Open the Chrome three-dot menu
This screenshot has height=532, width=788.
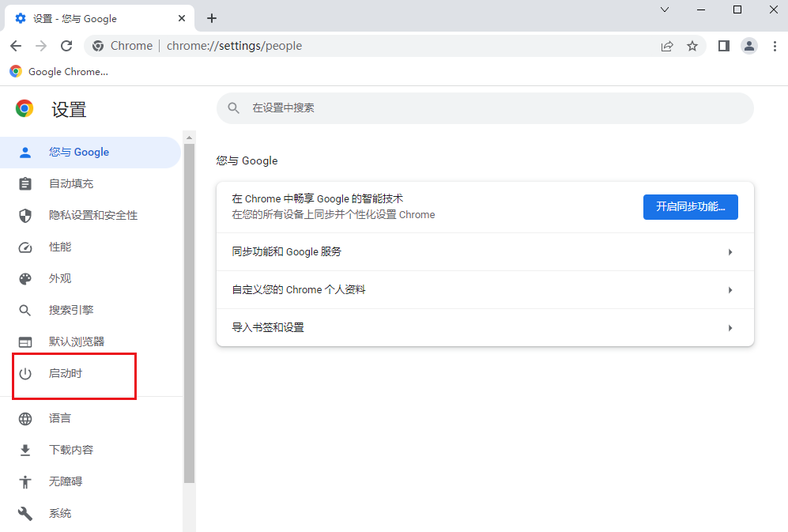[775, 47]
